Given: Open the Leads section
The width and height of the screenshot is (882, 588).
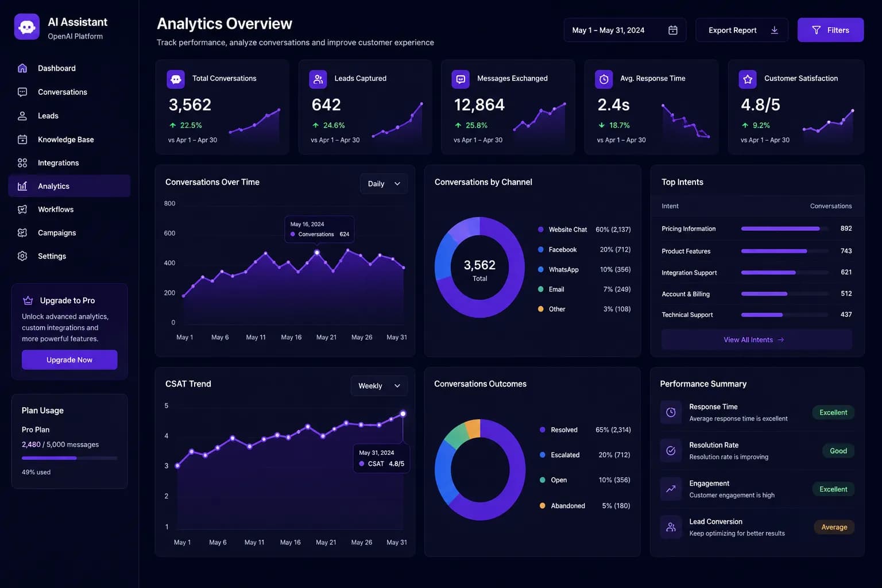Looking at the screenshot, I should (x=69, y=115).
